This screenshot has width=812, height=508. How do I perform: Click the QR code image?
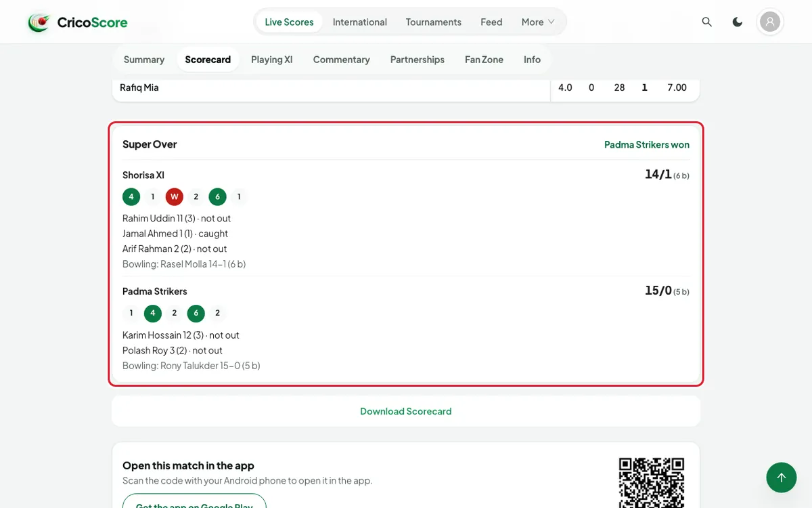coord(652,482)
